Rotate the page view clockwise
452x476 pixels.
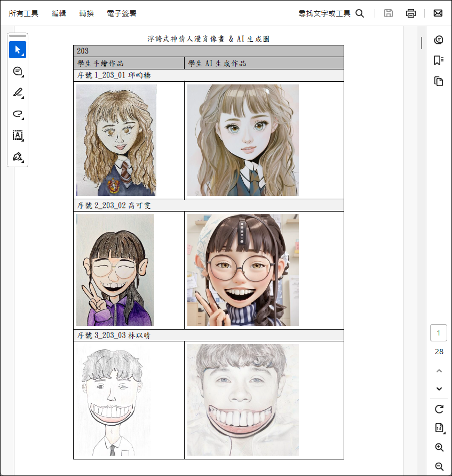[439, 409]
